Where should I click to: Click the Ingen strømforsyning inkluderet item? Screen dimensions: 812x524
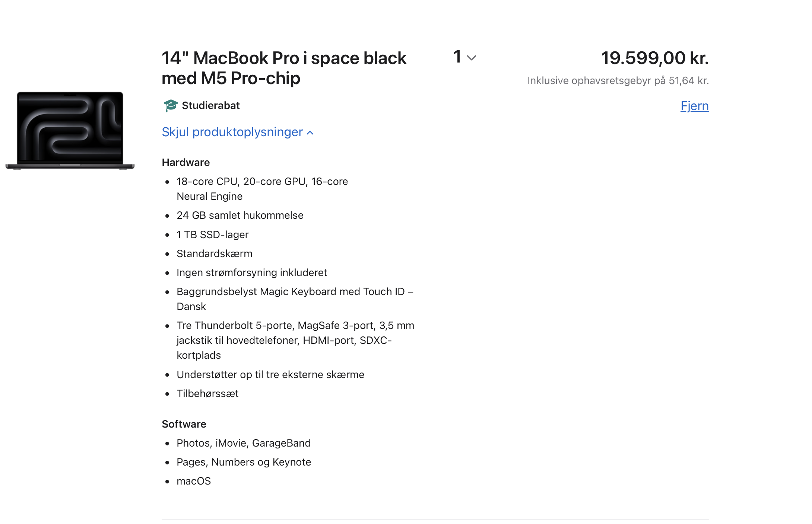(251, 273)
